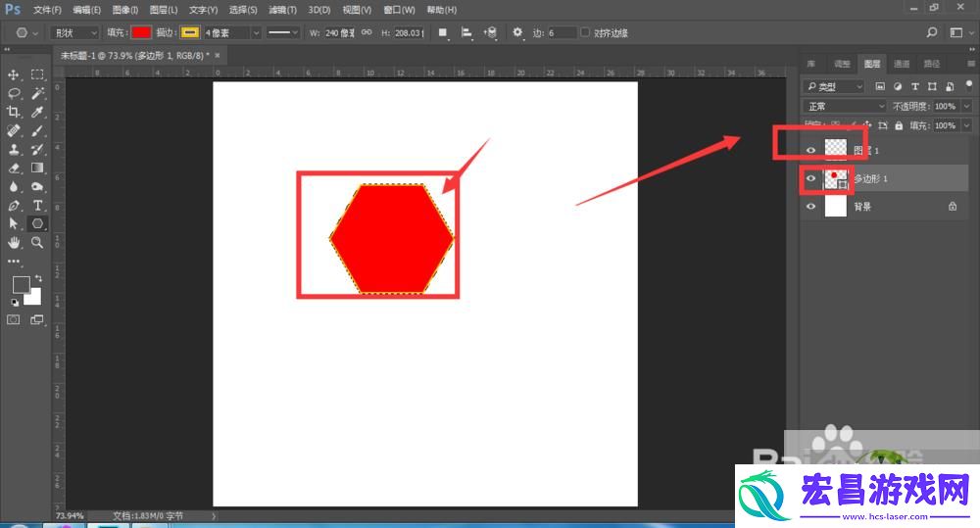
Task: Select the Eyedropper tool
Action: point(37,113)
